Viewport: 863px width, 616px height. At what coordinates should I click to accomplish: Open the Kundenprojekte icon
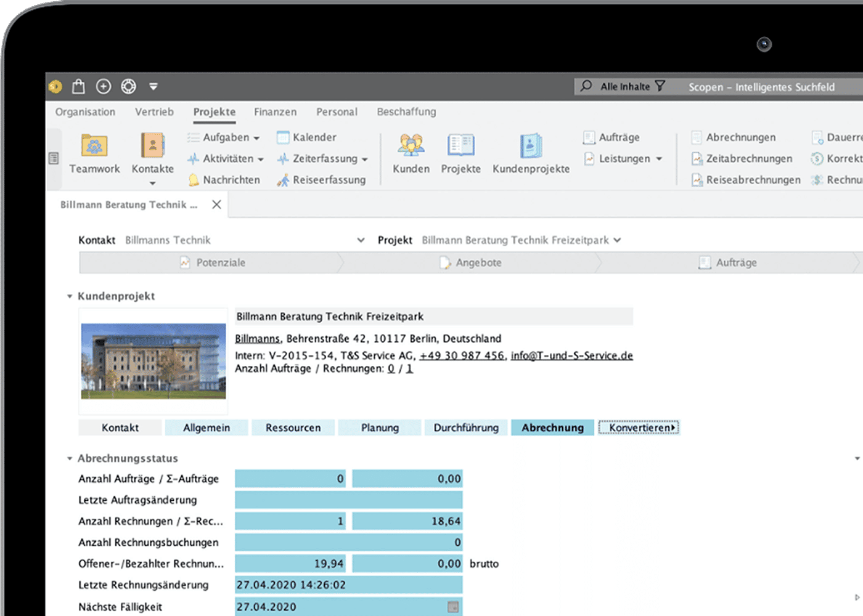pyautogui.click(x=531, y=146)
